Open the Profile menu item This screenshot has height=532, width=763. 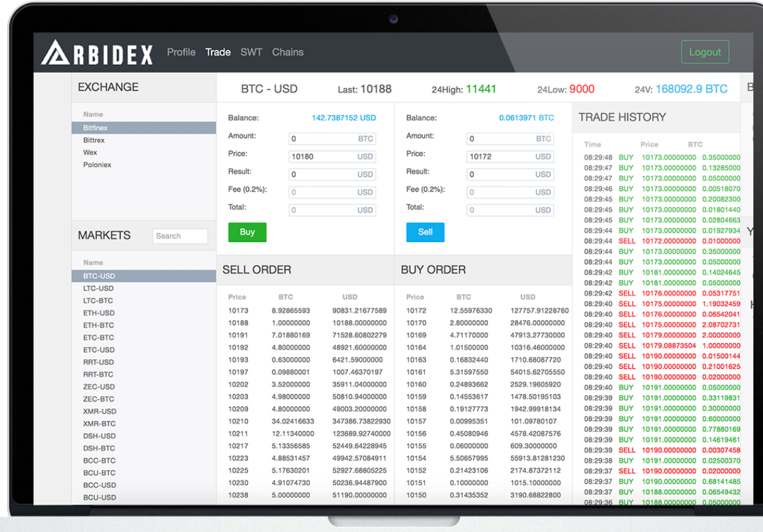pos(181,52)
